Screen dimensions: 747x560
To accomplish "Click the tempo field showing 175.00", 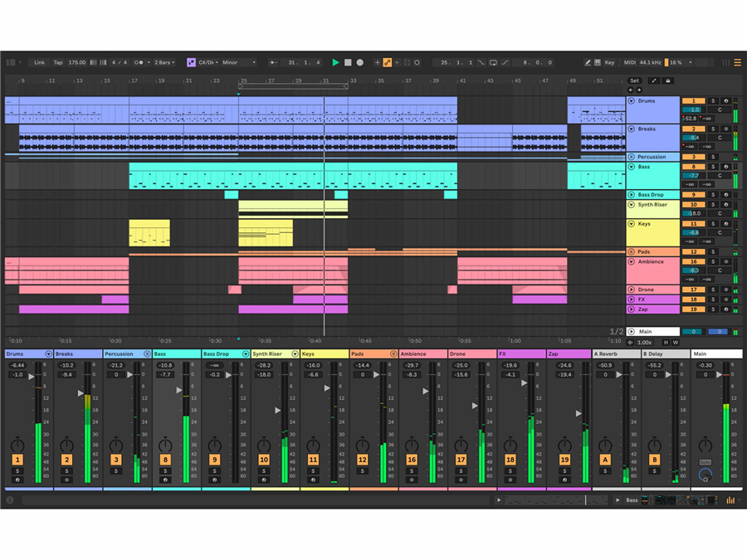I will pyautogui.click(x=77, y=62).
